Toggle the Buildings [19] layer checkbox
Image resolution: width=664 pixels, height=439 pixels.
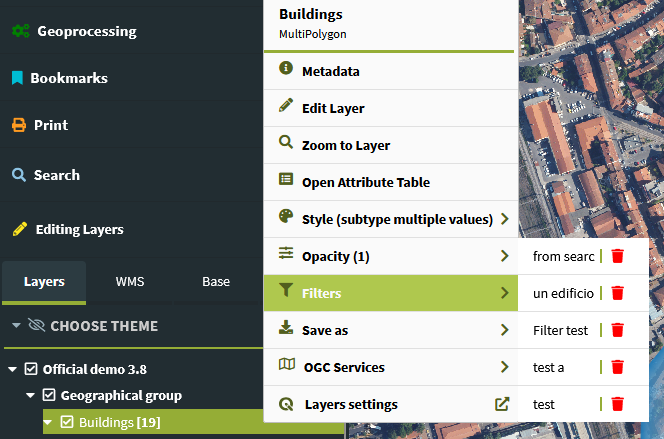67,422
